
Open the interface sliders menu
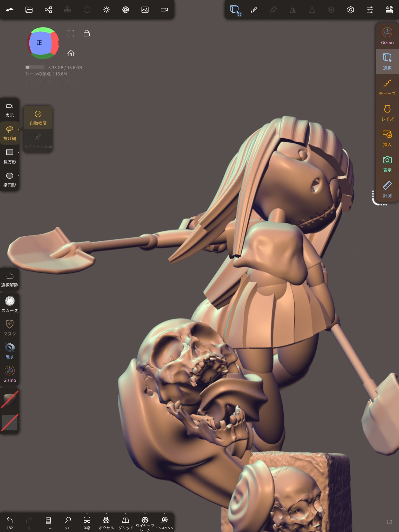[x=370, y=10]
